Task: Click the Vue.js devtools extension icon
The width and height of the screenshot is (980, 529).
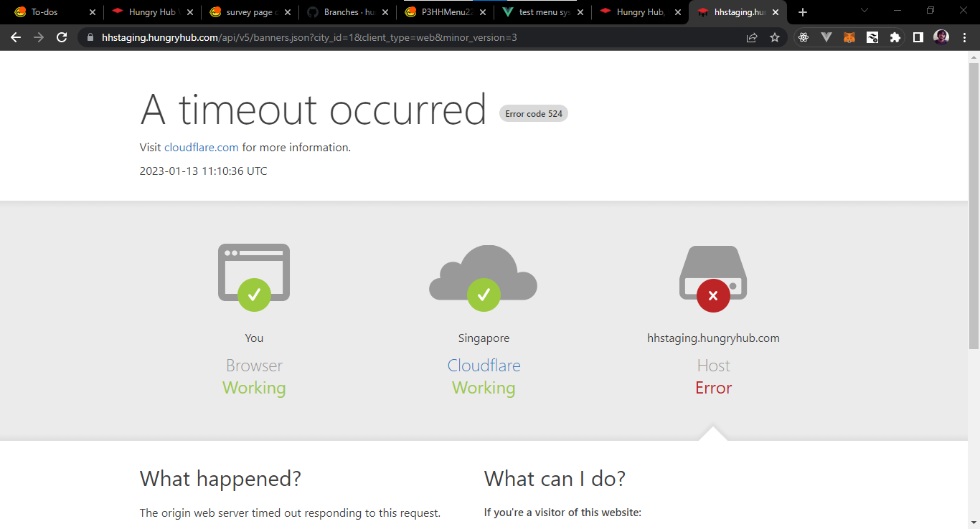Action: (x=826, y=37)
